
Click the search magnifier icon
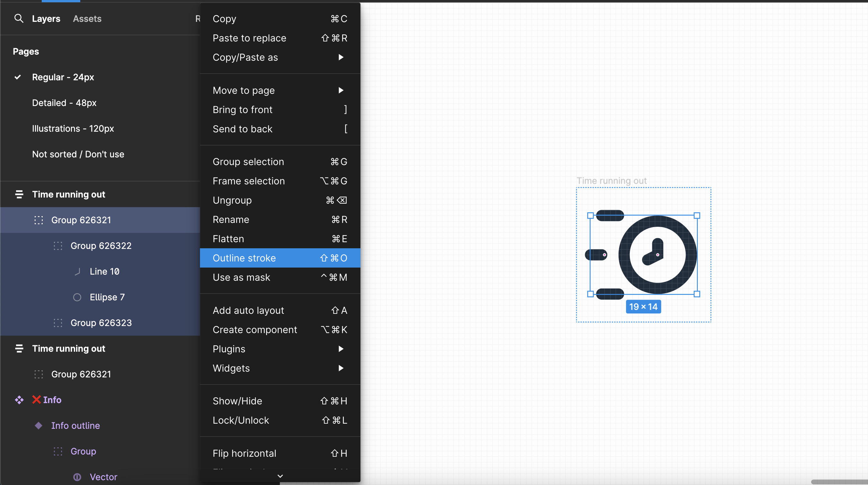point(19,19)
